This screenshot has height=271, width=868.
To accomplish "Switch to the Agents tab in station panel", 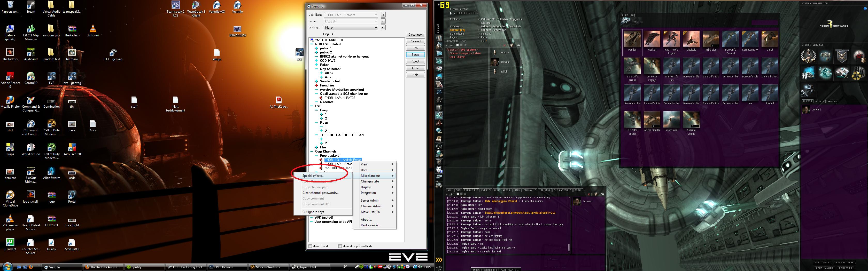I will [819, 101].
